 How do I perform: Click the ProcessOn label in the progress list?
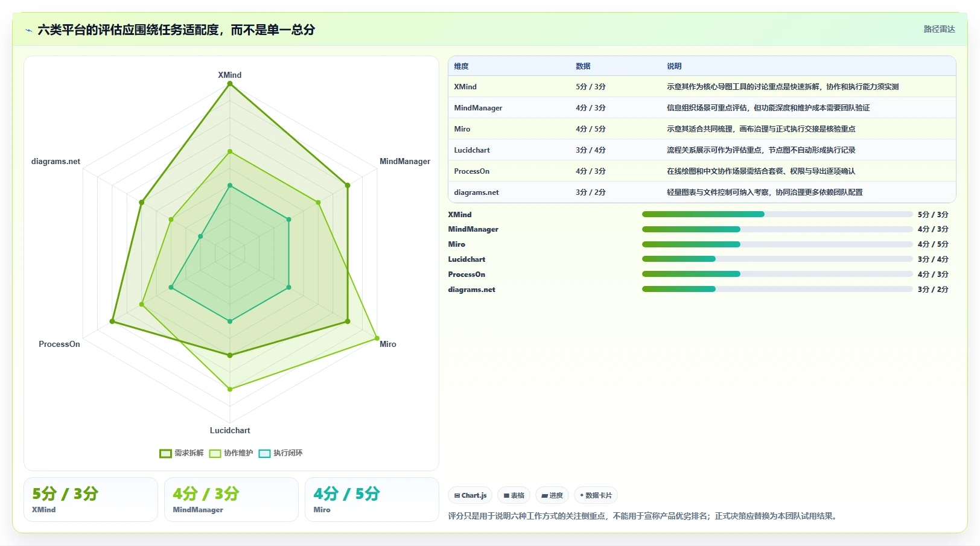(x=466, y=275)
